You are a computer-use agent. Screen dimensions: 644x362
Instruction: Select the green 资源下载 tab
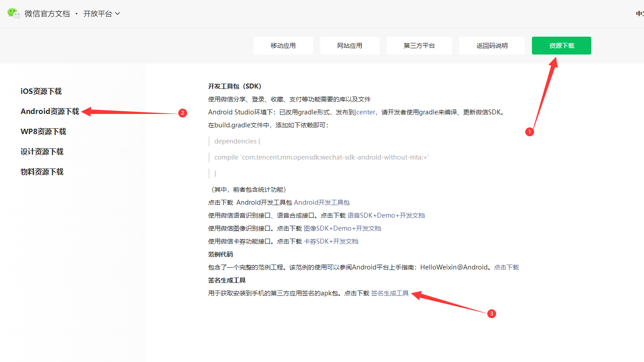click(561, 46)
